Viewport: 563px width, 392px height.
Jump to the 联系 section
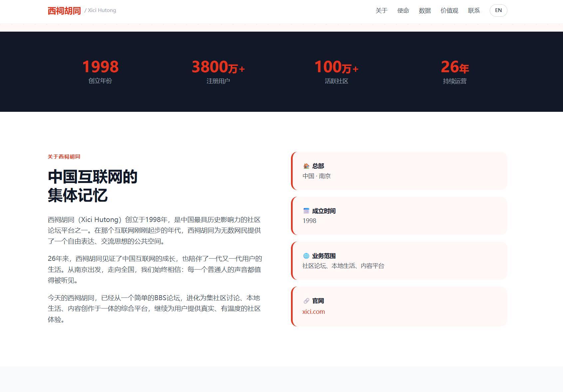click(x=474, y=11)
